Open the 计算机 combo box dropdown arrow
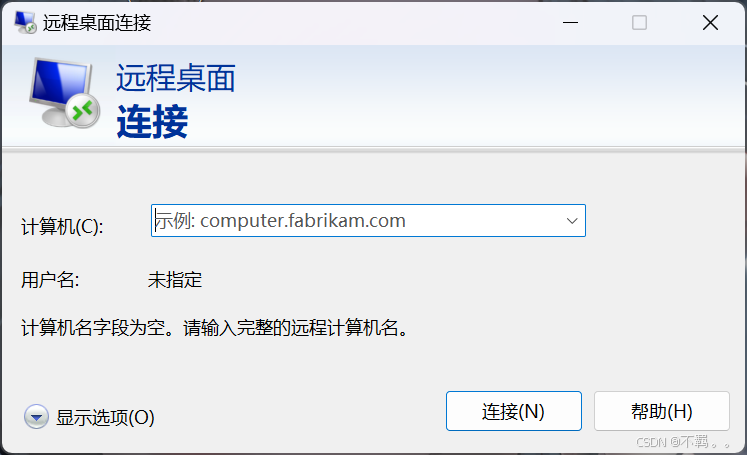747x455 pixels. [x=572, y=221]
